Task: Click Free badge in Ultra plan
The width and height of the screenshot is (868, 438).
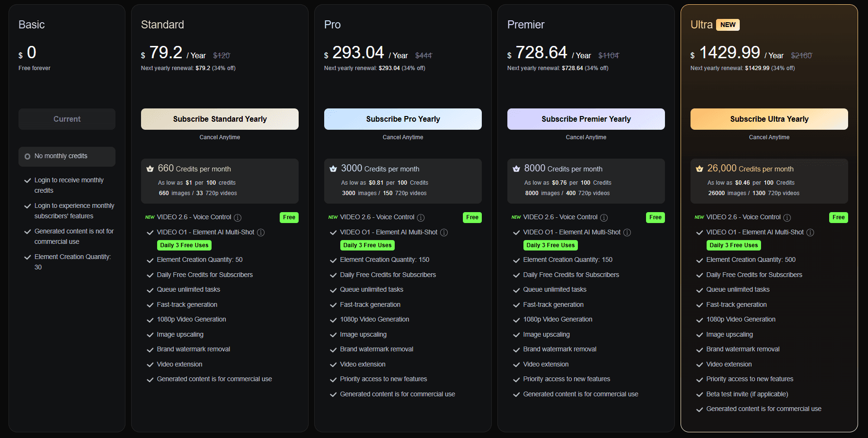Action: [x=839, y=217]
